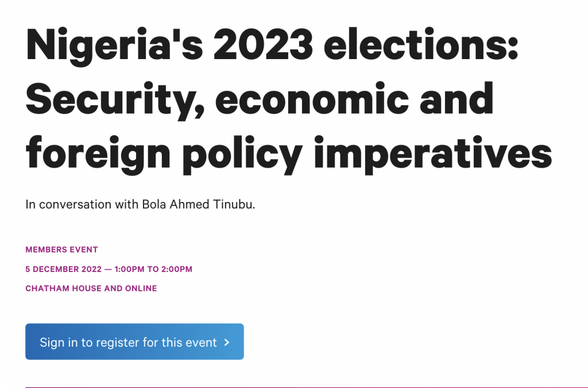Click the purple divider line below the button
The image size is (588, 388).
click(x=294, y=387)
